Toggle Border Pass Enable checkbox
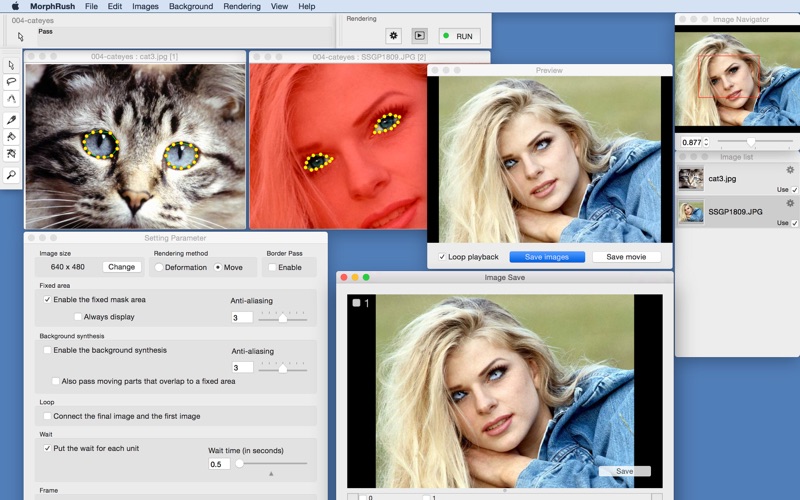Image resolution: width=800 pixels, height=500 pixels. pos(272,267)
